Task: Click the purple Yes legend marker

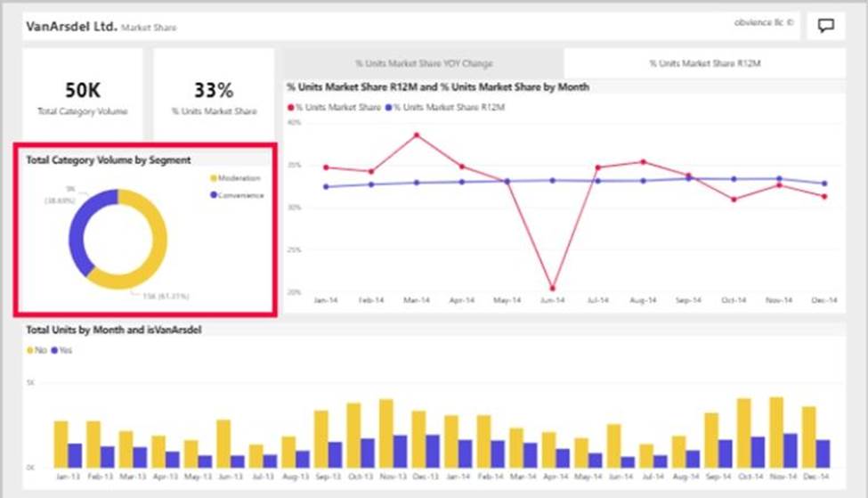Action: click(x=54, y=350)
